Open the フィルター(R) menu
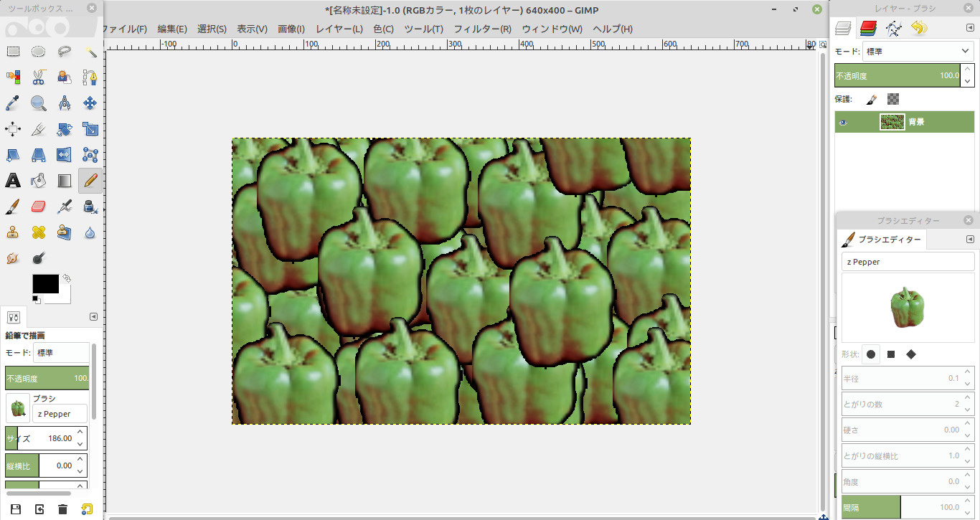The height and width of the screenshot is (520, 980). point(482,29)
